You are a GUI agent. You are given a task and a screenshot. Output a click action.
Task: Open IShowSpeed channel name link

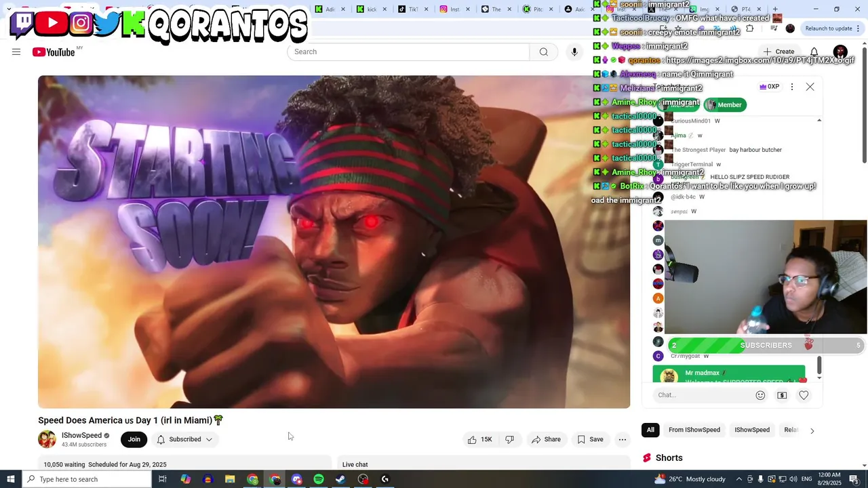[x=81, y=435]
